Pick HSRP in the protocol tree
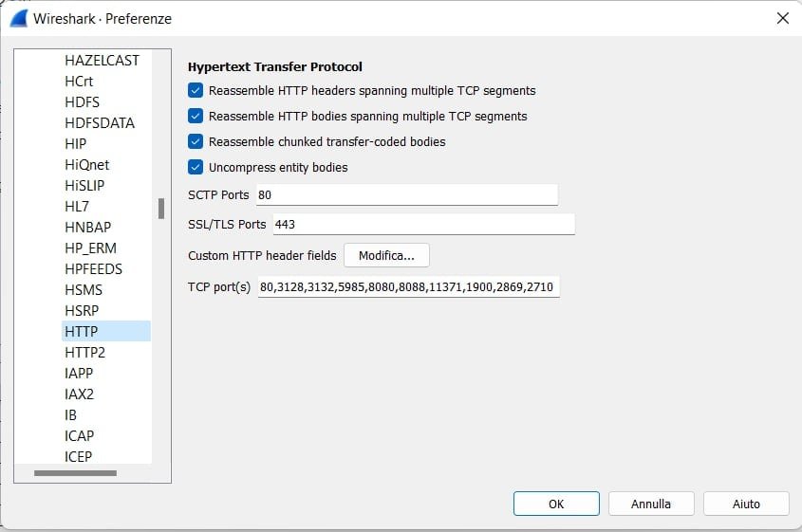 click(x=82, y=311)
